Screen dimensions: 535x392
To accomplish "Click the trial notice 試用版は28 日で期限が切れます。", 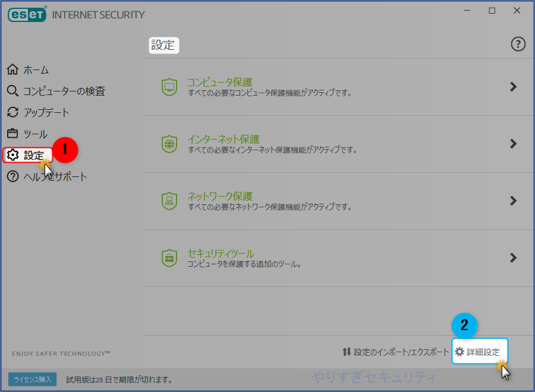I will tap(119, 380).
